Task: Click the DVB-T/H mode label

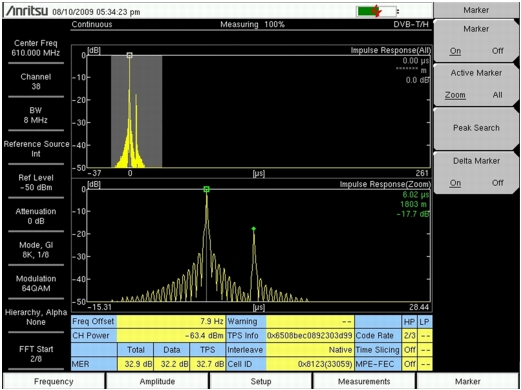Action: pos(411,24)
